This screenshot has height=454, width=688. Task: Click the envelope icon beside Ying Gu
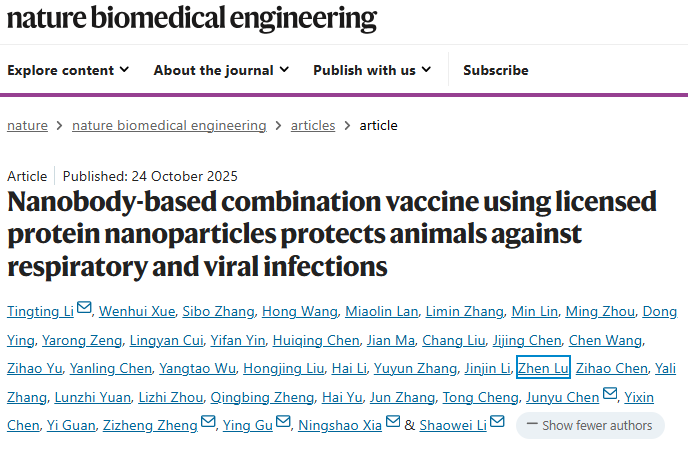[x=281, y=424]
